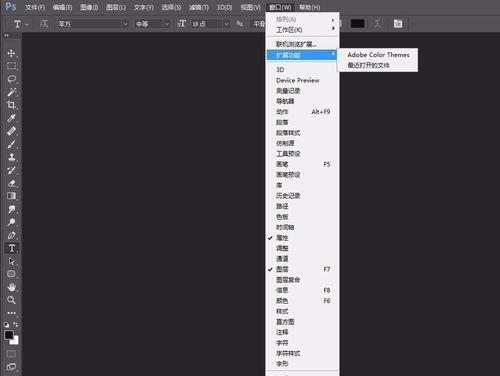Click the foreground color swatch
Image resolution: width=500 pixels, height=376 pixels.
pos(9,335)
